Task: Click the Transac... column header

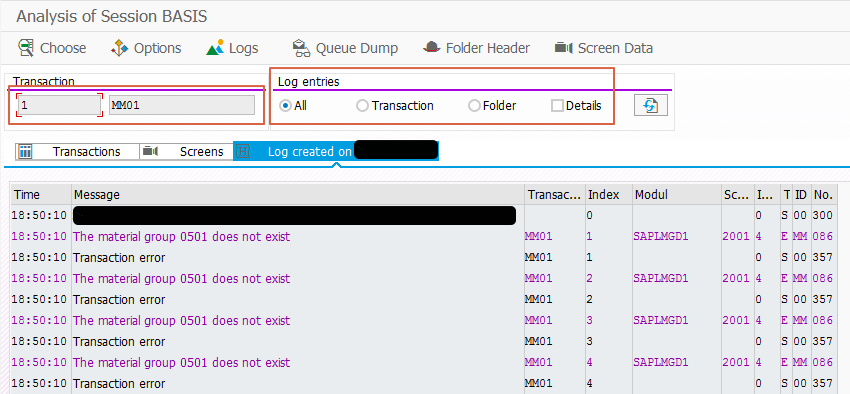Action: click(x=555, y=195)
